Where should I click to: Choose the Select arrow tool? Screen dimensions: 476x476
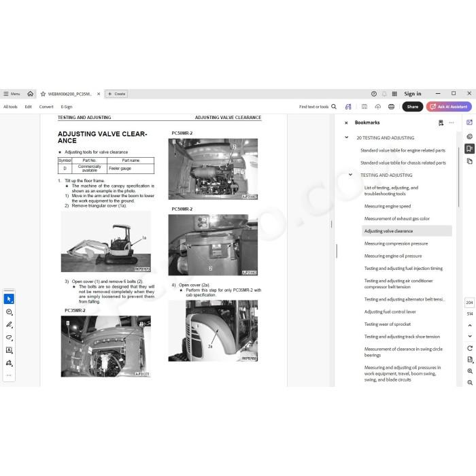pos(9,299)
